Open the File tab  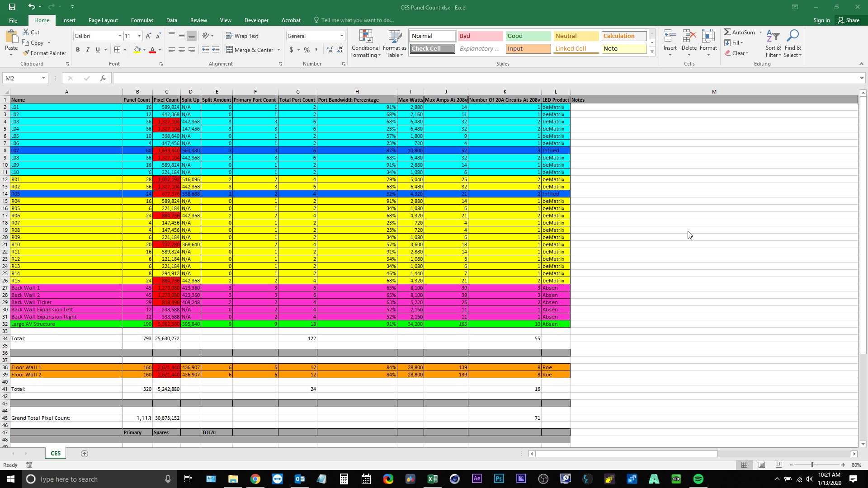click(x=13, y=20)
